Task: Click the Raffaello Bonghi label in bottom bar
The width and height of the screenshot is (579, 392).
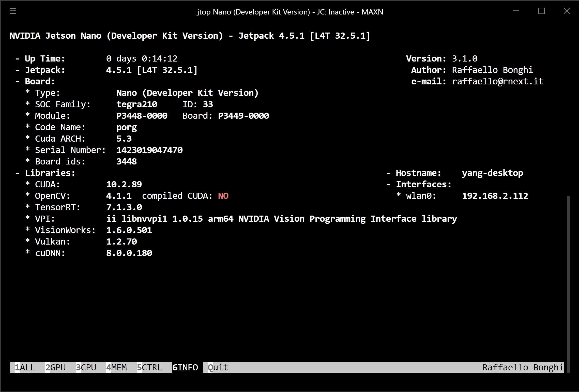Action: pyautogui.click(x=523, y=367)
